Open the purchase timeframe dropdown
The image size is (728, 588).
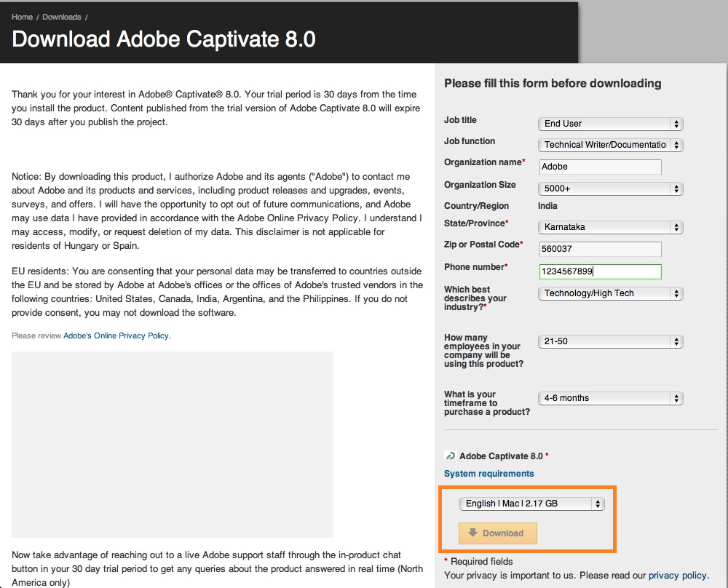click(610, 398)
